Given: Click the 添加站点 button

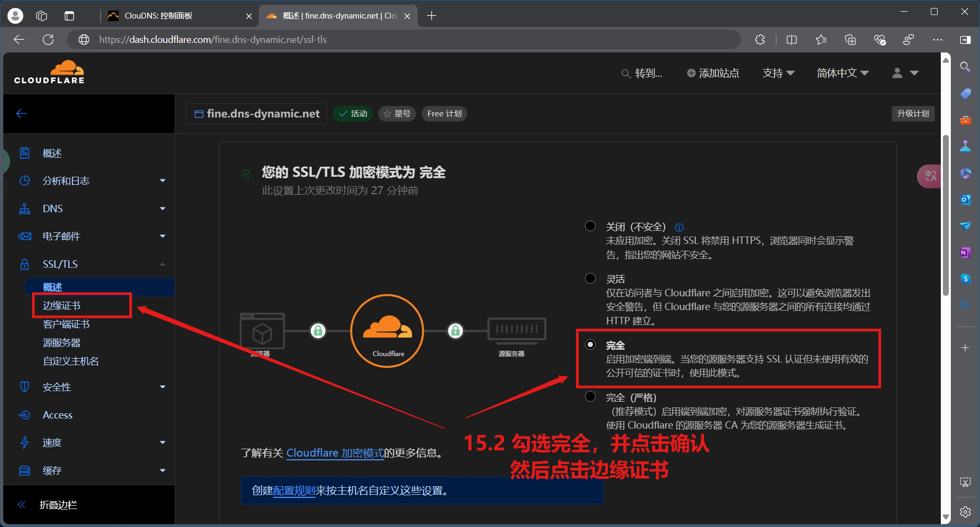Looking at the screenshot, I should click(713, 74).
